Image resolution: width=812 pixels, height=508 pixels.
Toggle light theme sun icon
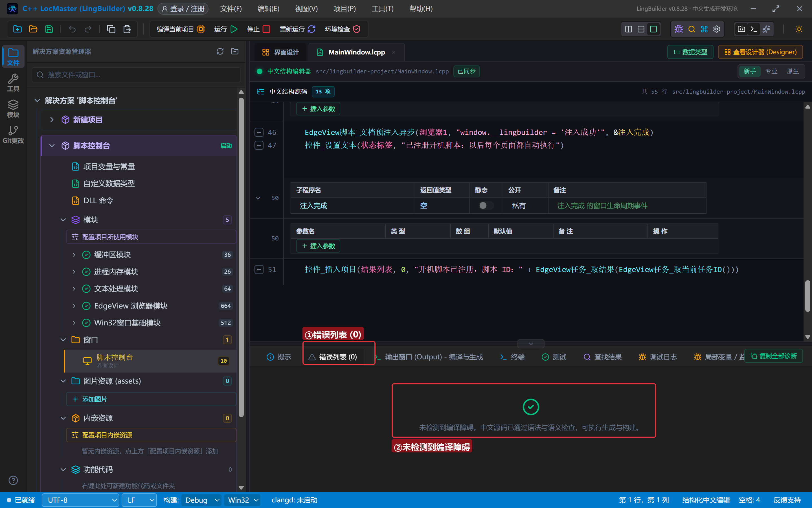798,29
